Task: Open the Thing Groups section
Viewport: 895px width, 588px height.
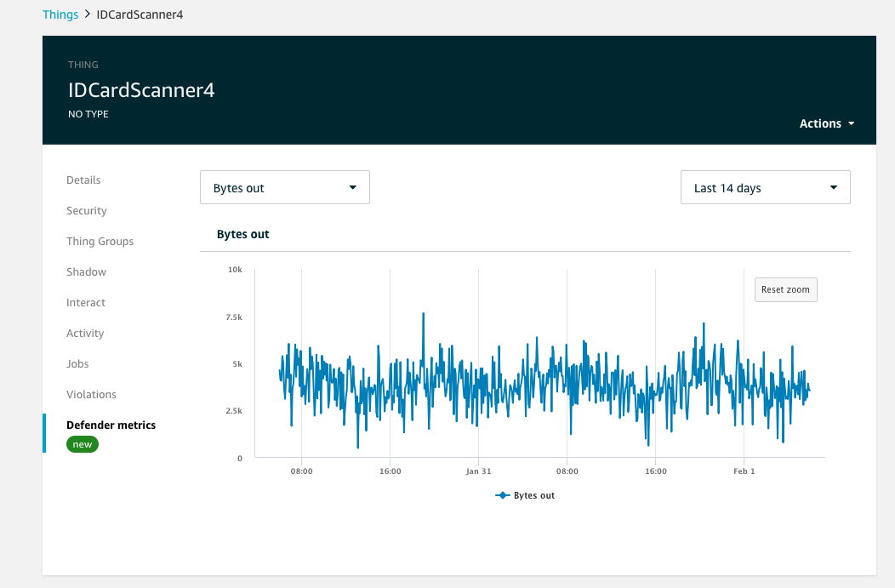Action: [x=100, y=241]
